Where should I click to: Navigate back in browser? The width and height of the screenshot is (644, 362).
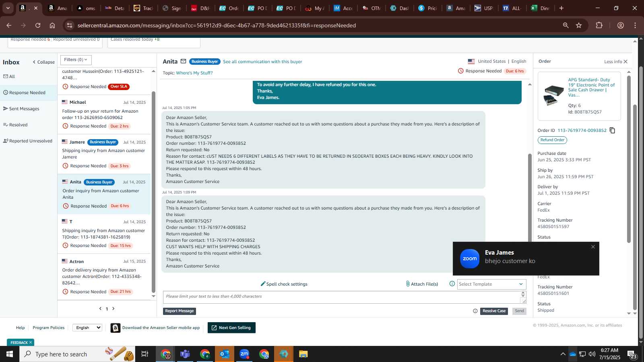(x=9, y=25)
